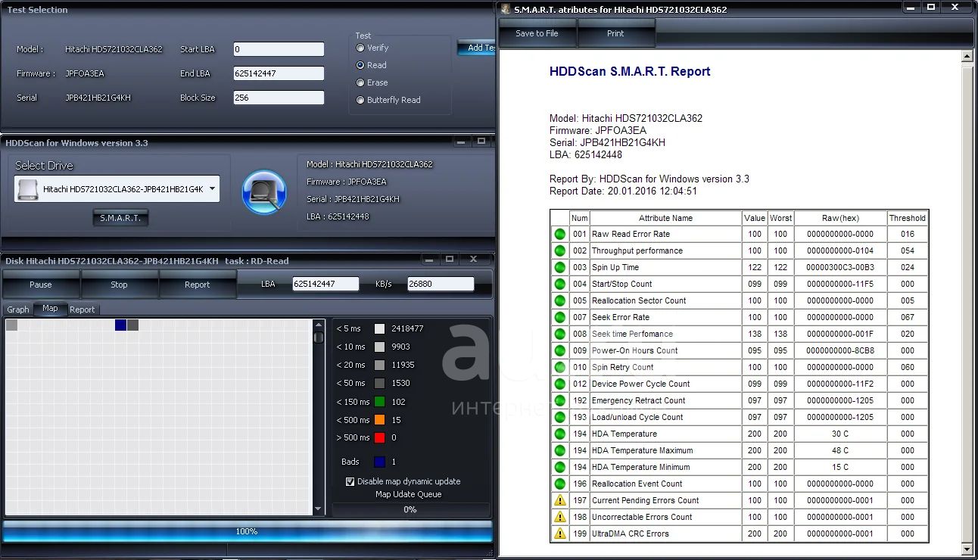Click the hard drive icon in Select Drive
The width and height of the screenshot is (978, 560).
[x=27, y=189]
